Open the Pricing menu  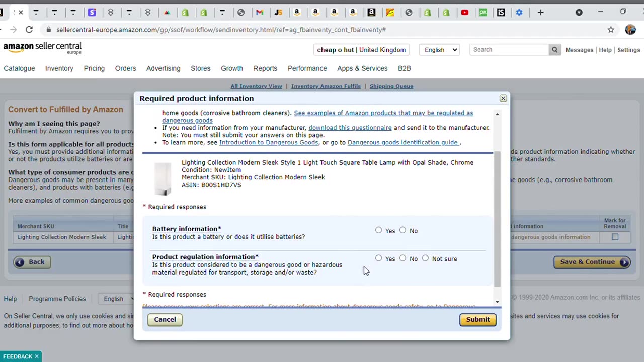click(x=94, y=68)
